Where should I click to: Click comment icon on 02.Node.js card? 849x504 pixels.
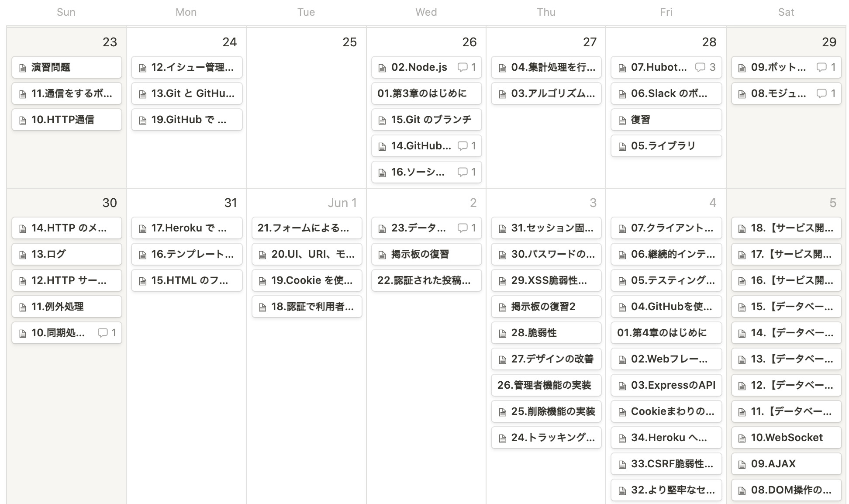(x=462, y=67)
